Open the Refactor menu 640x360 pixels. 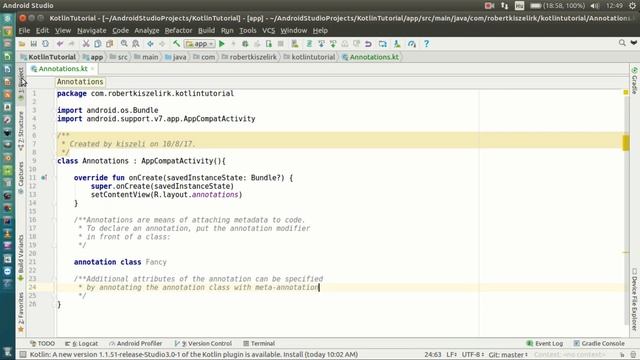coord(178,31)
